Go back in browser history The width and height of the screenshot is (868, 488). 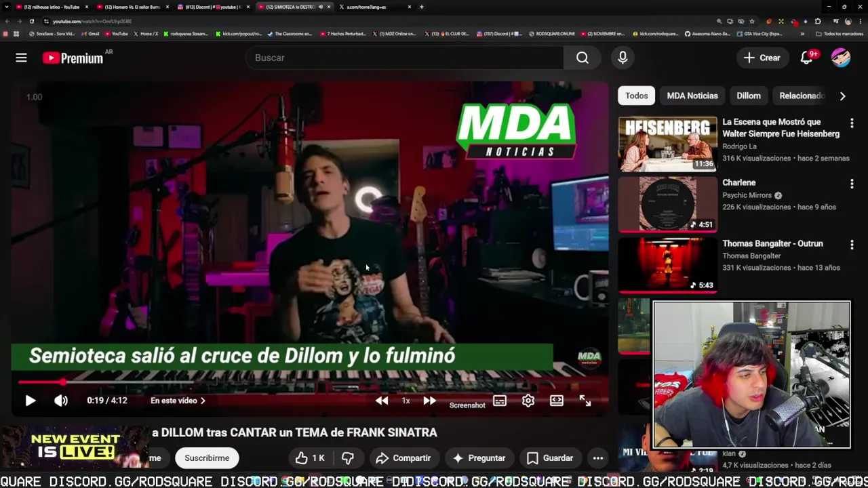[6, 21]
